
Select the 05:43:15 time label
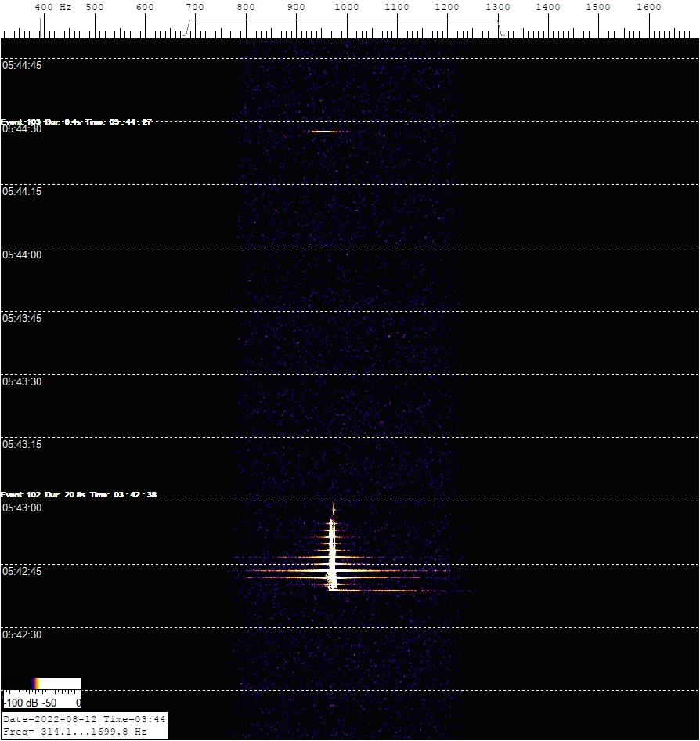pyautogui.click(x=22, y=444)
